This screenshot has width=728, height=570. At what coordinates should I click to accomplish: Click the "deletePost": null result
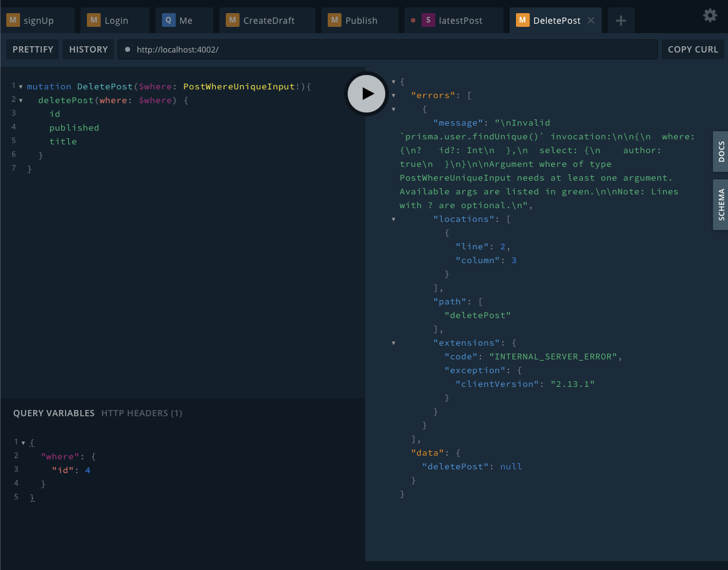[472, 467]
